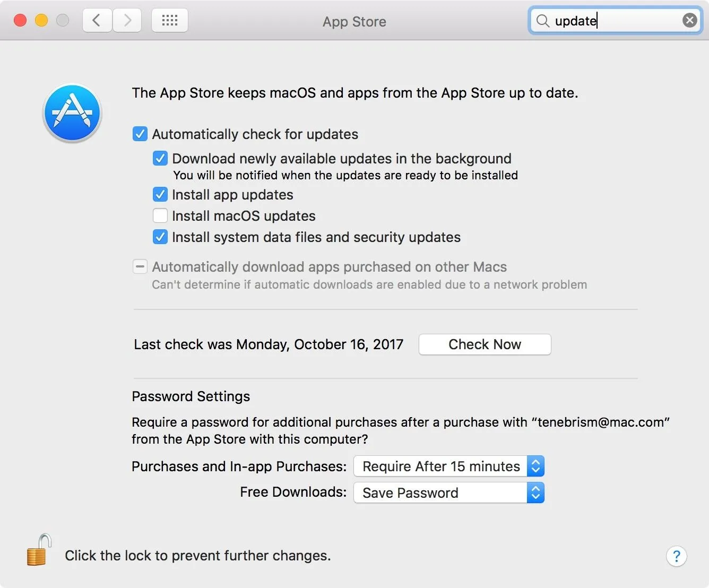This screenshot has height=588, width=709.
Task: Toggle Download newly available updates in background
Action: tap(160, 158)
